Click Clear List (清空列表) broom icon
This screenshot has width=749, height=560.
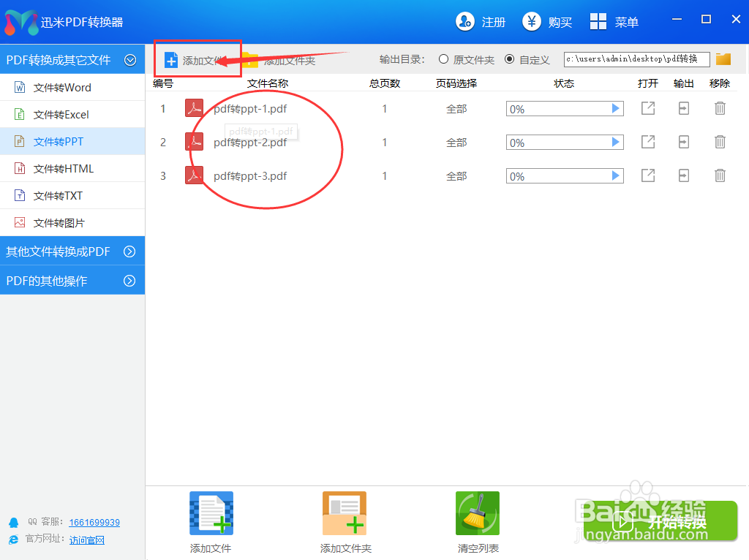[x=478, y=513]
